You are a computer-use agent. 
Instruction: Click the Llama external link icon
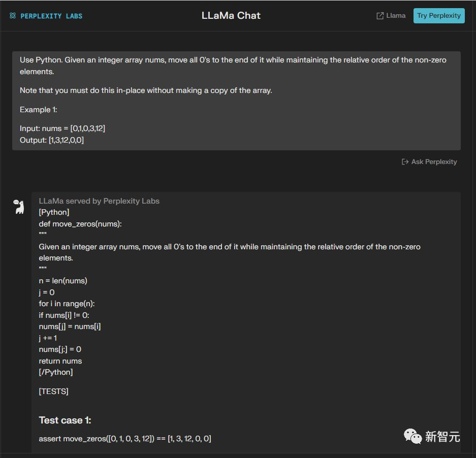[x=380, y=16]
